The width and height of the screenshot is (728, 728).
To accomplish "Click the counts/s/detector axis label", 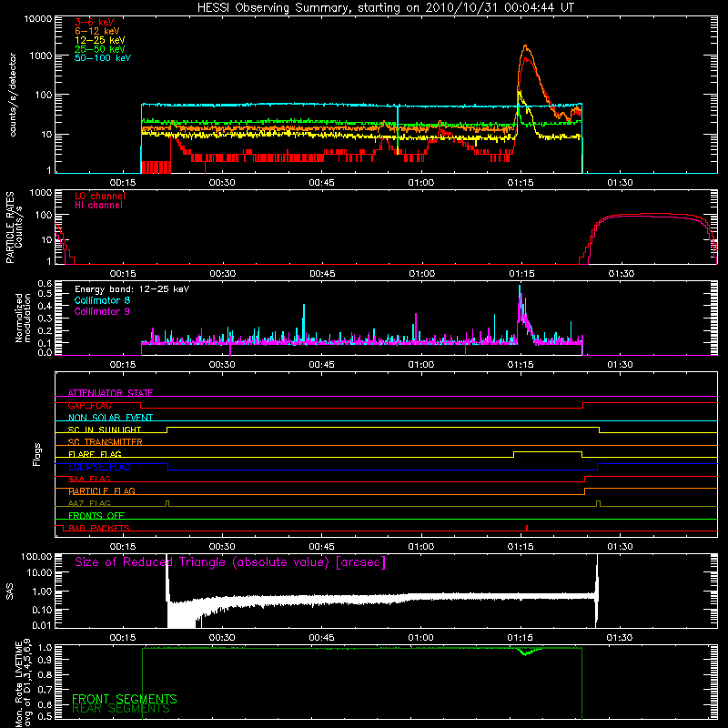I will point(13,95).
